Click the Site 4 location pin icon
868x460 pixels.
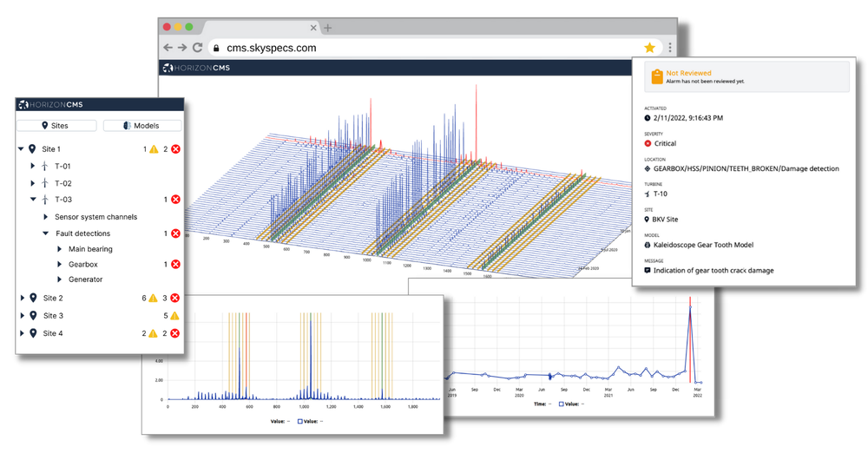[x=33, y=333]
